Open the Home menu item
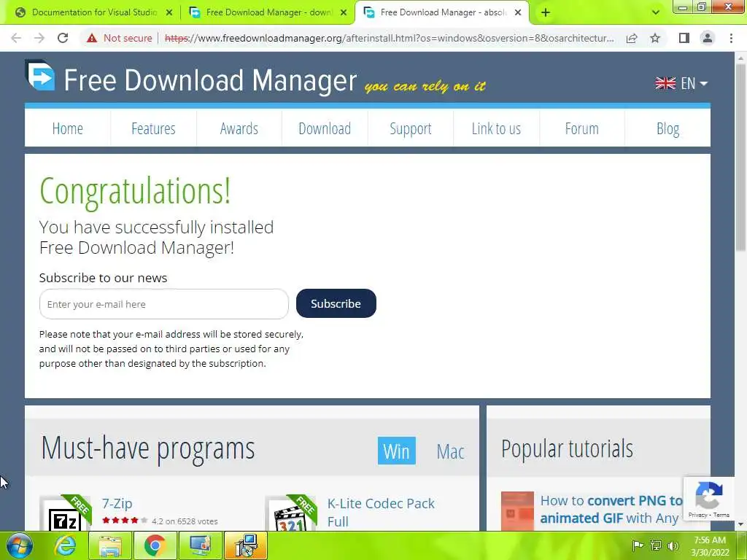The width and height of the screenshot is (747, 560). [x=68, y=128]
